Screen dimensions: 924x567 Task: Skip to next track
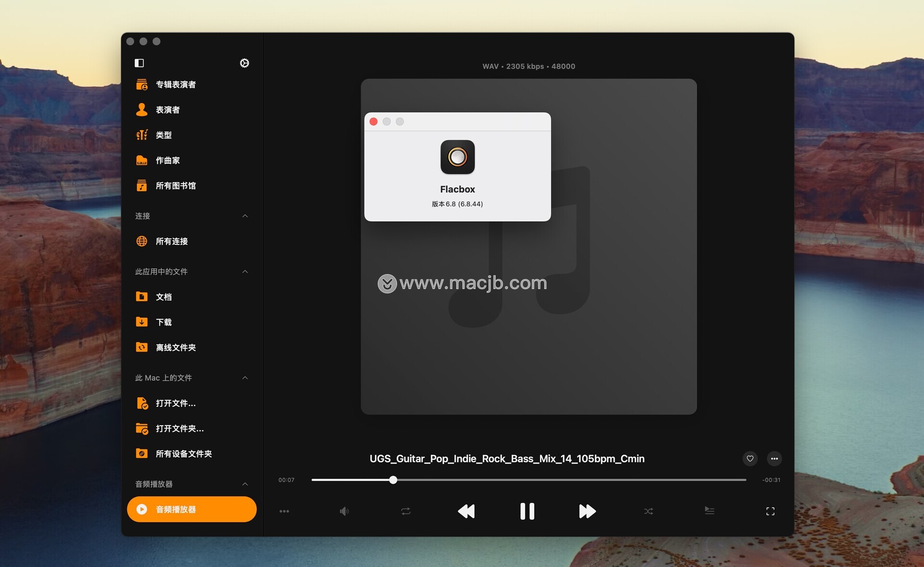[588, 511]
